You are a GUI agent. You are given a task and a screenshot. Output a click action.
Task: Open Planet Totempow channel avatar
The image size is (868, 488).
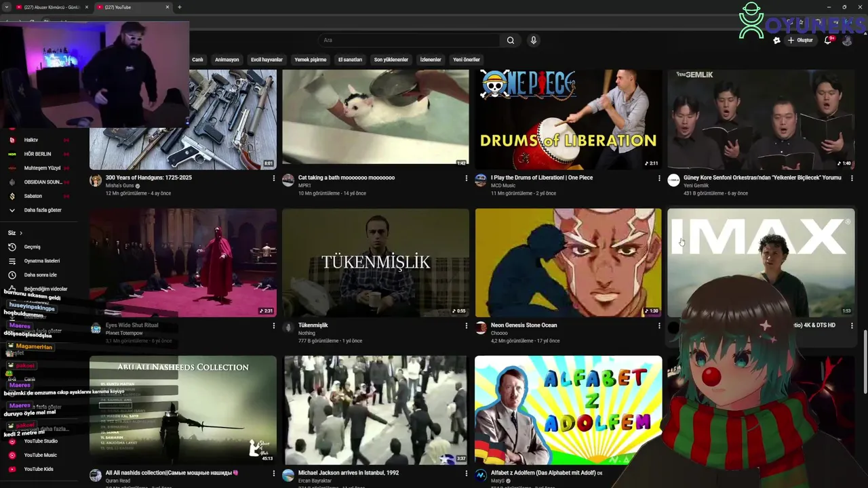96,328
